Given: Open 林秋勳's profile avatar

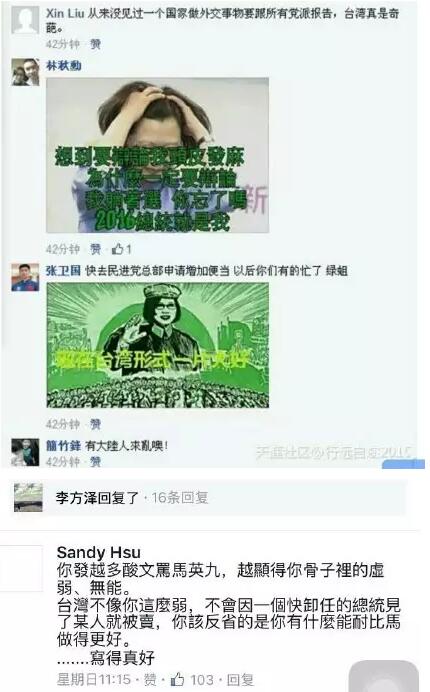Looking at the screenshot, I should pos(25,71).
